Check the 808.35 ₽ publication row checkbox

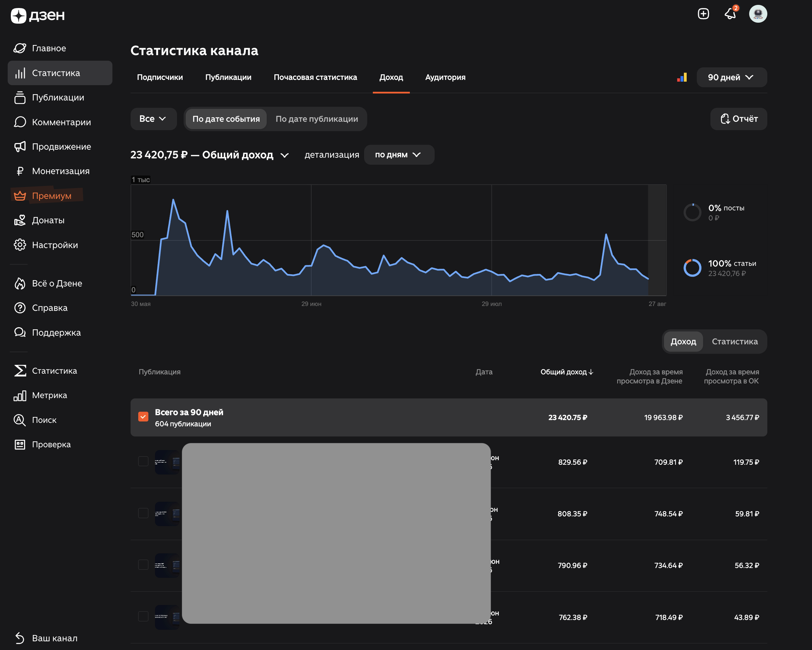point(143,513)
